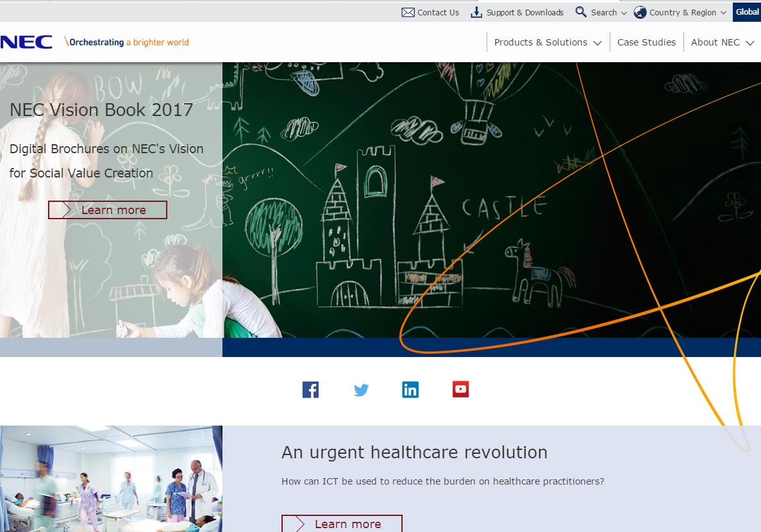
Task: Click the Country & Region text
Action: click(x=683, y=13)
